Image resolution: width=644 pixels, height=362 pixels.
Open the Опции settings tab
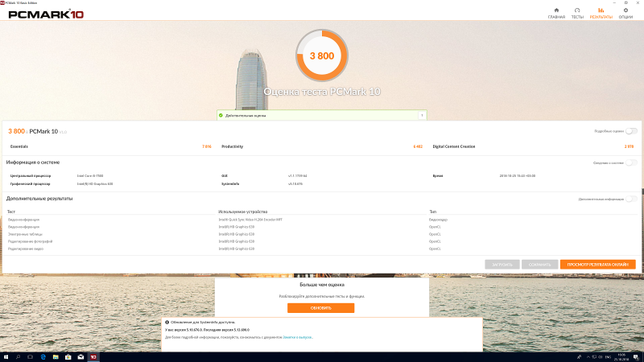625,13
